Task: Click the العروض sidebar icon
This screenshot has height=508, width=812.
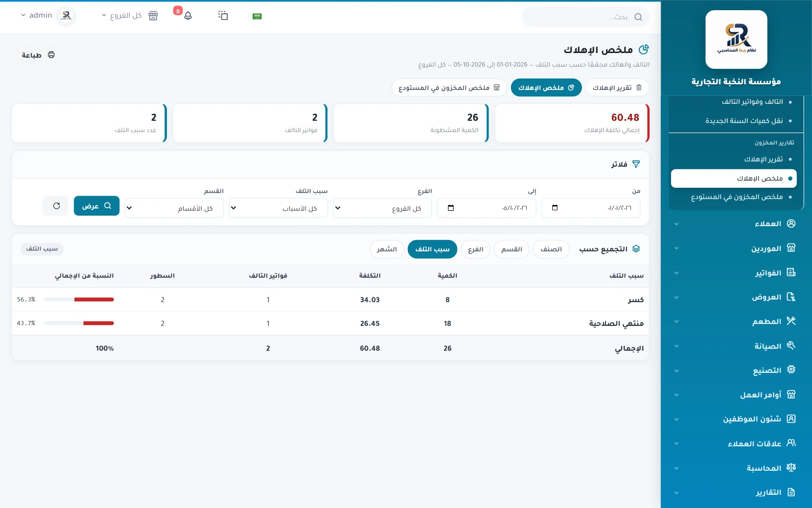Action: pos(791,297)
